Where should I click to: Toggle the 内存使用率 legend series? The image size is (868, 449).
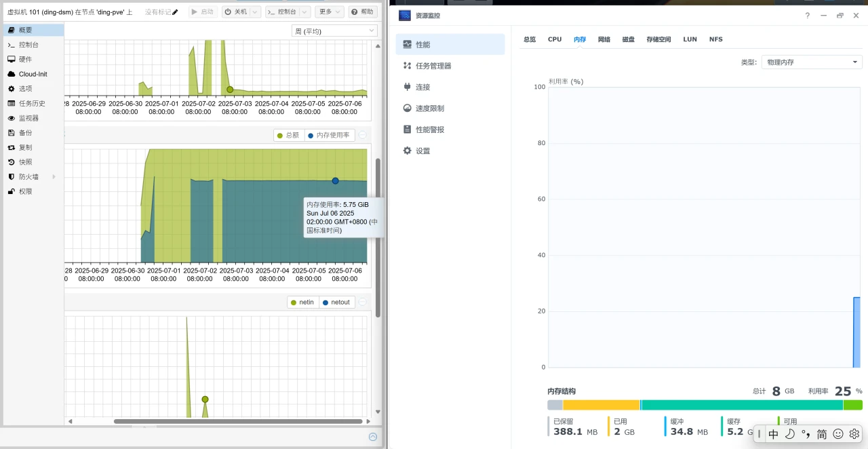(328, 135)
